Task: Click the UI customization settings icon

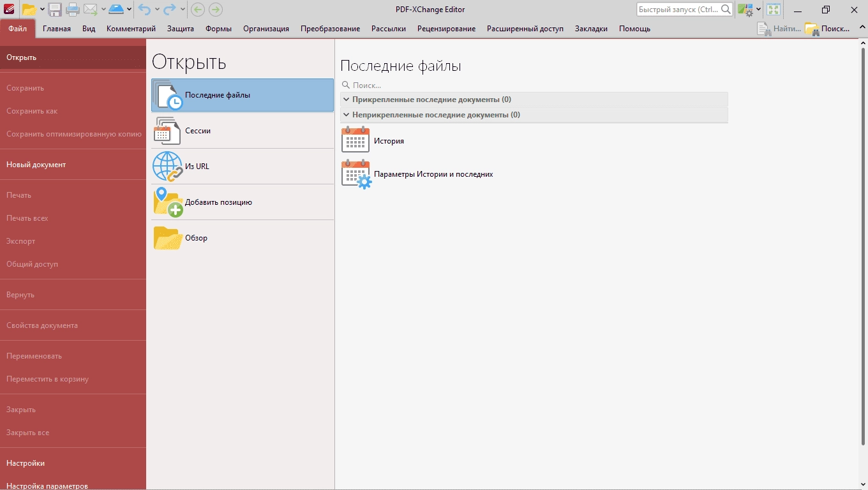Action: click(745, 9)
